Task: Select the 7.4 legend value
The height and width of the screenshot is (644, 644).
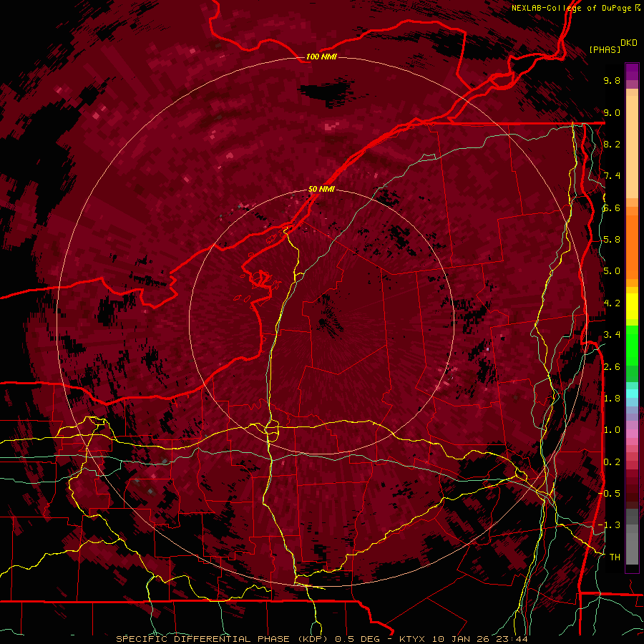Action: tap(612, 176)
